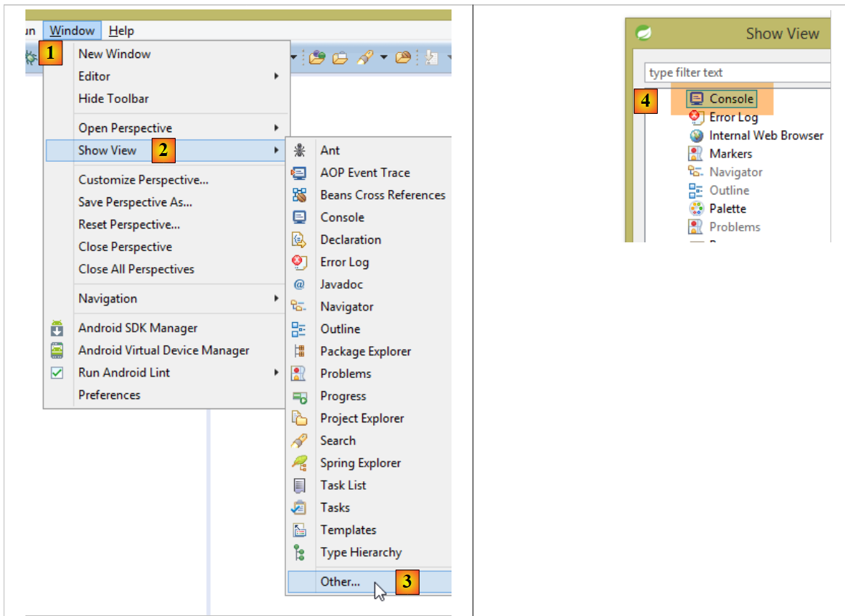The height and width of the screenshot is (616, 845).
Task: Select Markers in Show View list
Action: 730,154
